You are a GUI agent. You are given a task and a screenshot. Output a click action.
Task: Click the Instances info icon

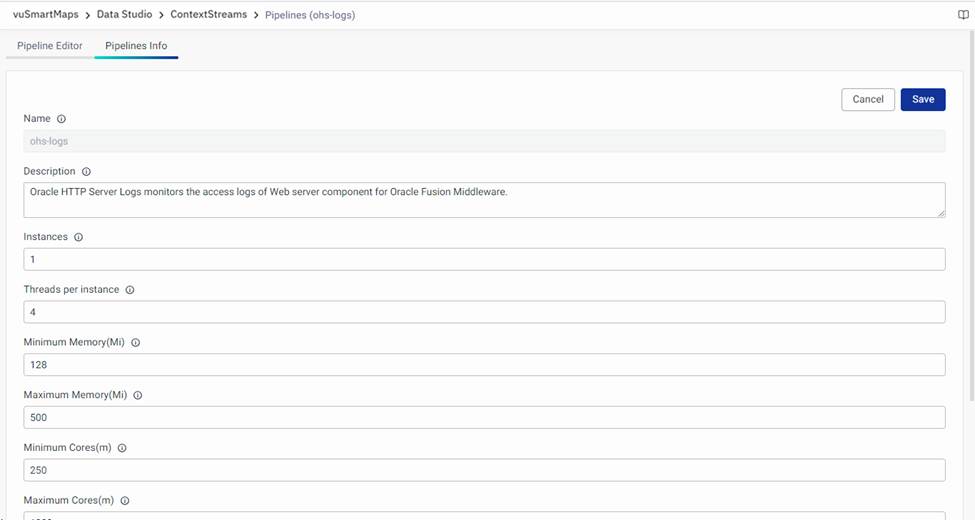click(x=78, y=238)
